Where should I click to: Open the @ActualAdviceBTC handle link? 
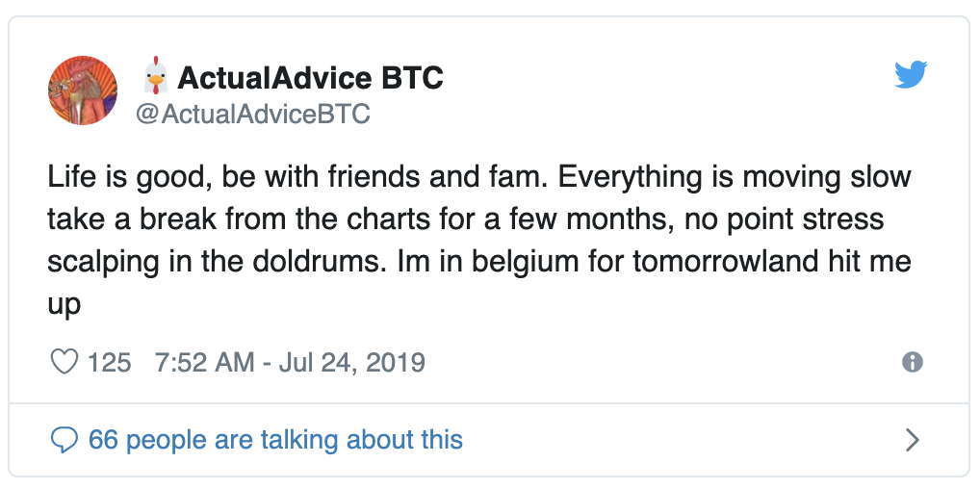coord(252,115)
